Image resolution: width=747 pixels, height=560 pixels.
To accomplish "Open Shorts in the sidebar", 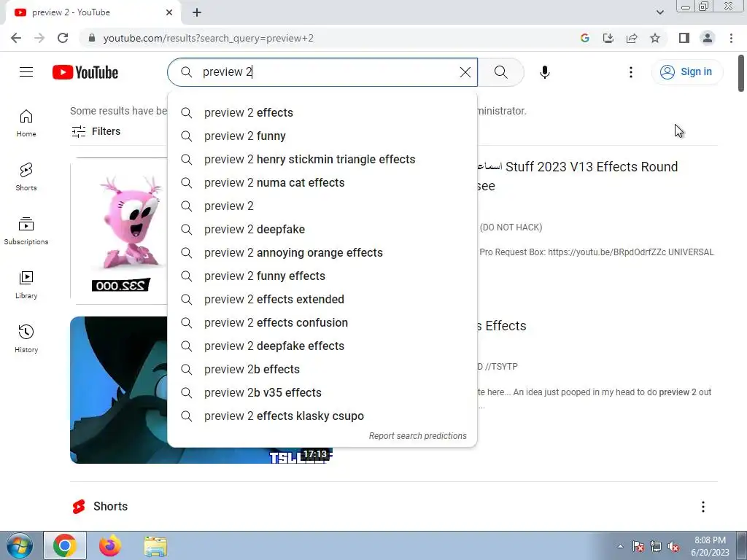I will [26, 177].
